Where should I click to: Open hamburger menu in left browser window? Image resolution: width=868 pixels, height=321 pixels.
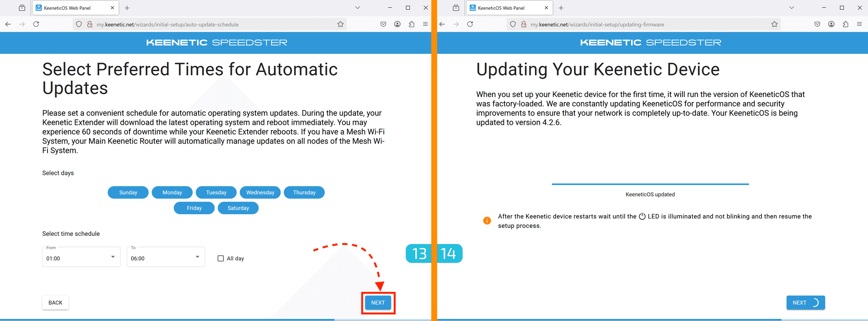(x=425, y=24)
